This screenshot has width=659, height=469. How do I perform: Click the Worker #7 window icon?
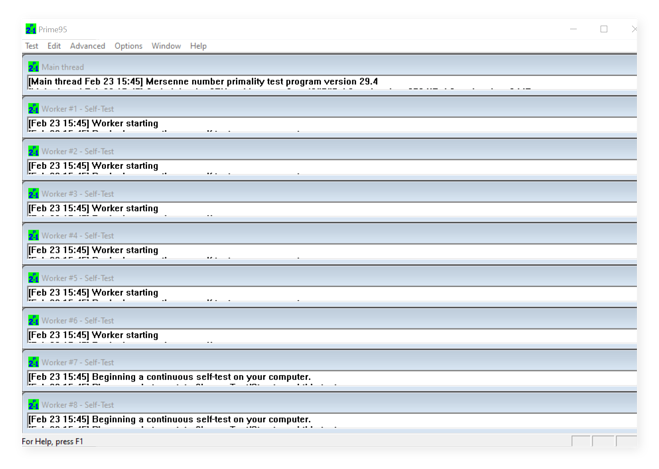[34, 363]
